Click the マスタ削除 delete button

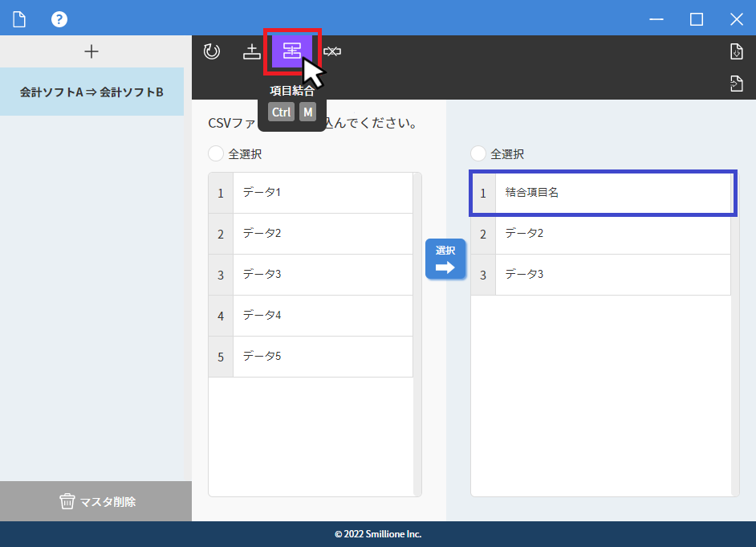[96, 501]
